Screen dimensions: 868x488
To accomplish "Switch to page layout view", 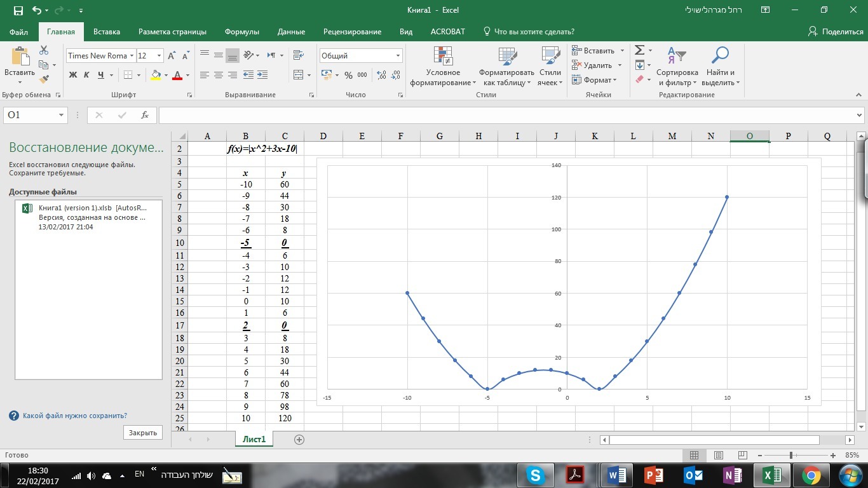I will click(718, 456).
